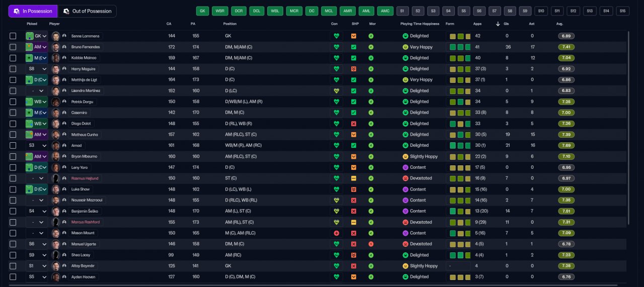Click Ayden Heaven's condition heart icon
The width and height of the screenshot is (644, 287).
336,277
